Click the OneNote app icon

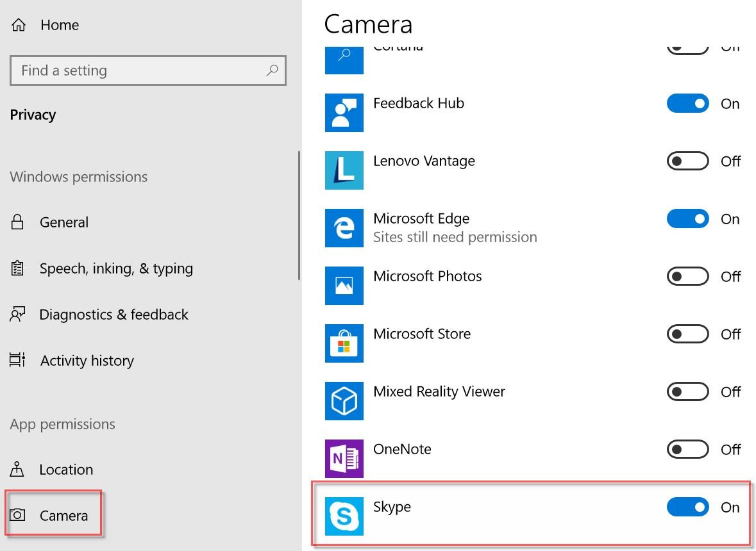click(x=344, y=459)
